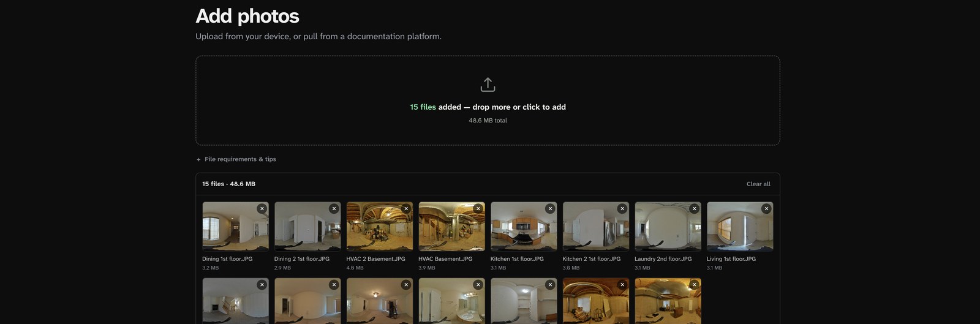Viewport: 980px width, 324px height.
Task: Remove HVAC 2 Basement.JPG with its X
Action: [406, 209]
